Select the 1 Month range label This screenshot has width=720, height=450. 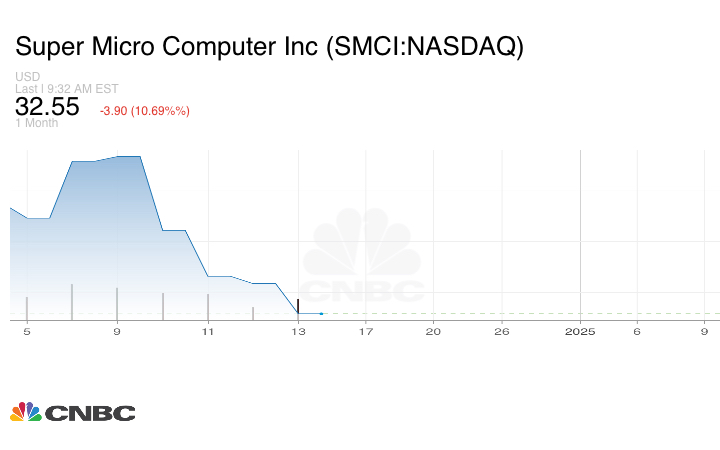(37, 123)
